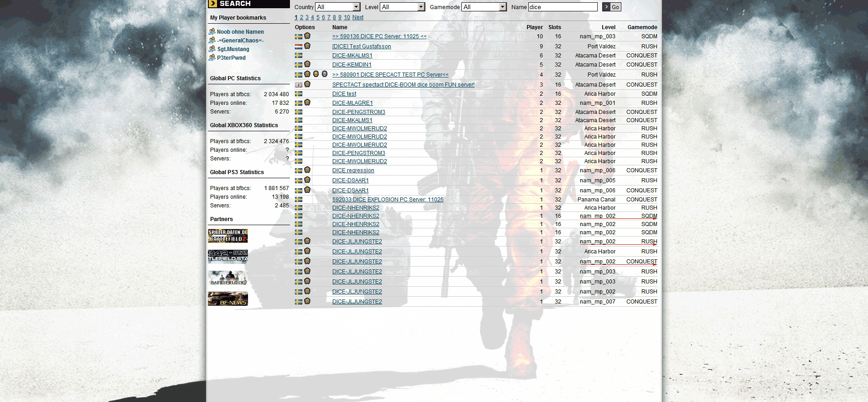Click the rank badge icon beside DICE-MLAGRE1

(307, 103)
